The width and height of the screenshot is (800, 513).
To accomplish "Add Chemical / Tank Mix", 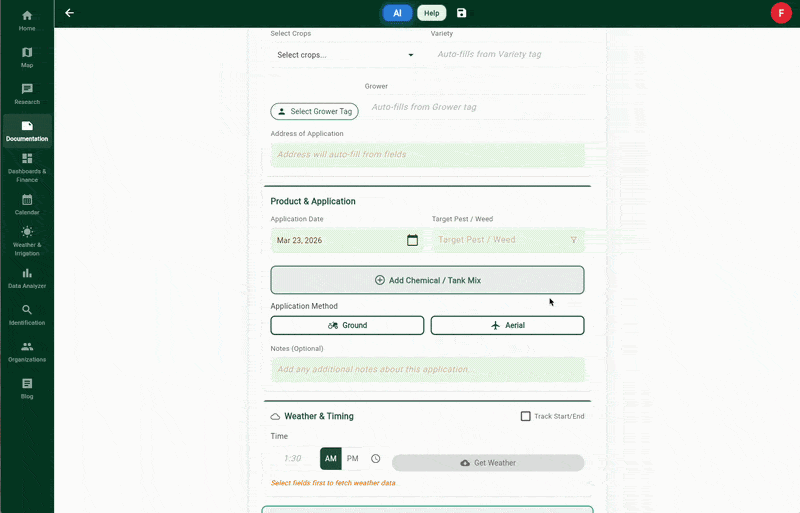I will [x=428, y=280].
